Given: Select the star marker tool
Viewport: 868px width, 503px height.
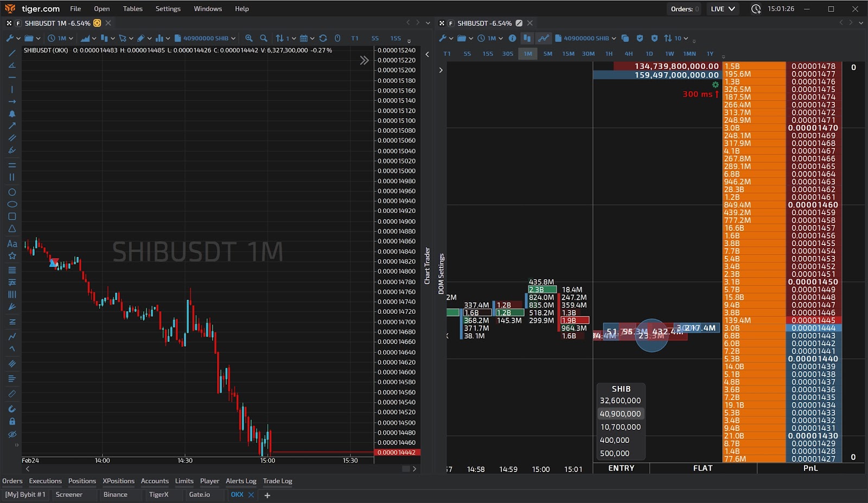Looking at the screenshot, I should coord(12,256).
